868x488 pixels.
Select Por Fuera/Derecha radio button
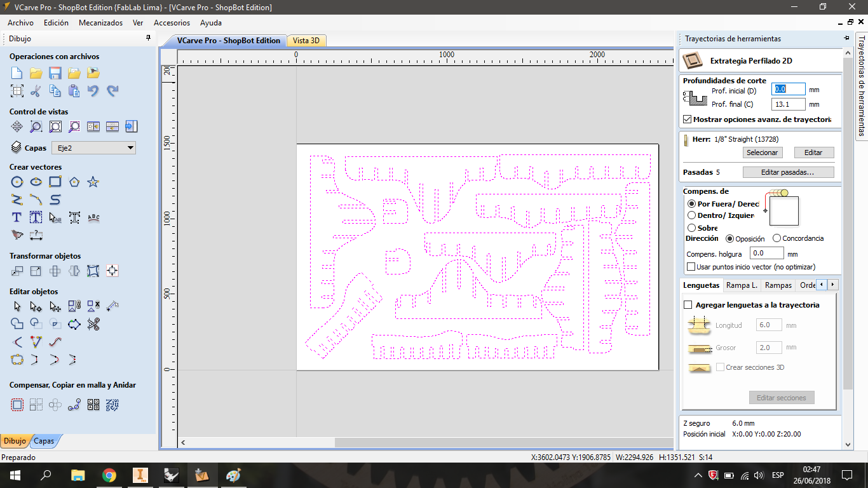click(692, 204)
